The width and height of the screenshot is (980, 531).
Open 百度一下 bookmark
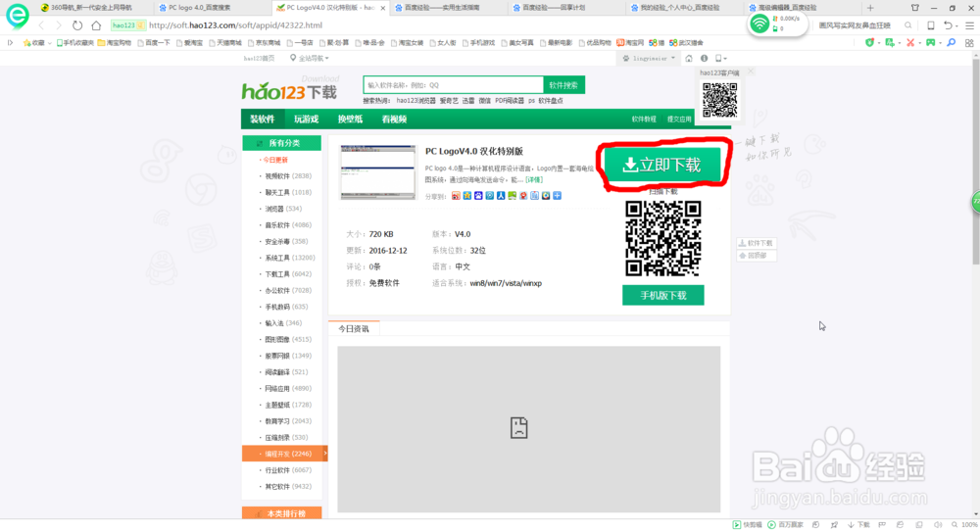point(154,42)
